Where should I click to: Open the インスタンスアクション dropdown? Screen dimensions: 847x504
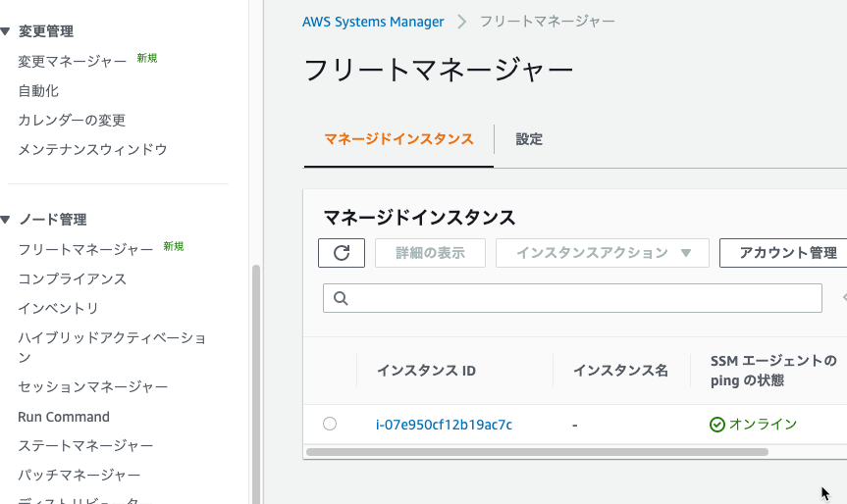pos(603,253)
